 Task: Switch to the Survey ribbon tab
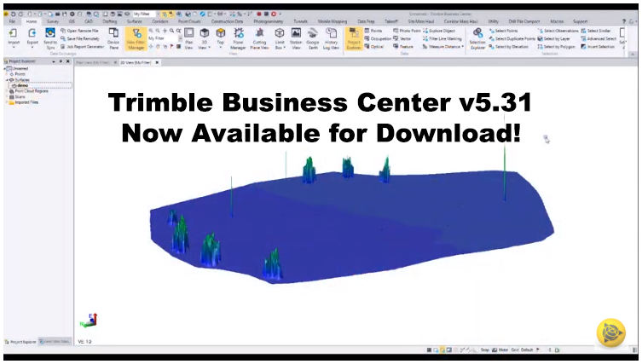52,21
